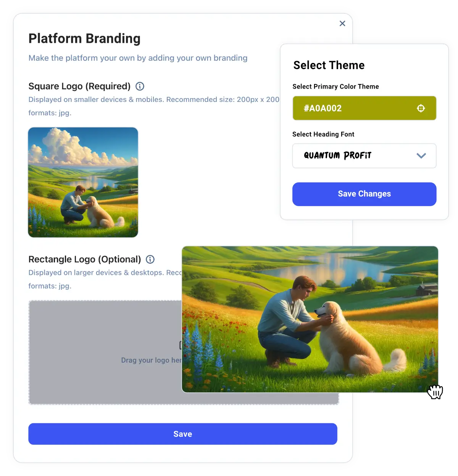Click the Save Changes button
Viewport: 458px width, 476px height.
click(364, 194)
